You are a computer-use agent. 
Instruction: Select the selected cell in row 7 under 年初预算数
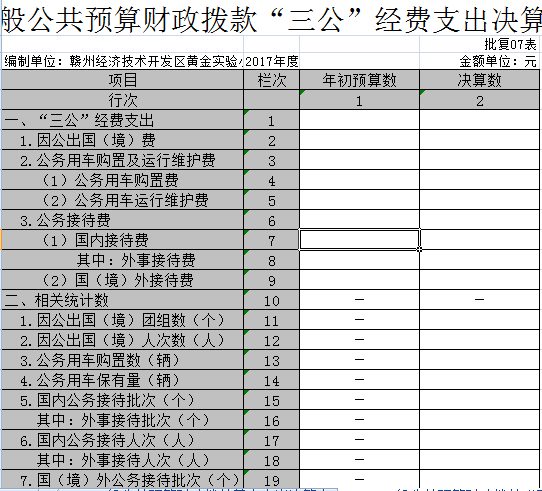[x=359, y=239]
